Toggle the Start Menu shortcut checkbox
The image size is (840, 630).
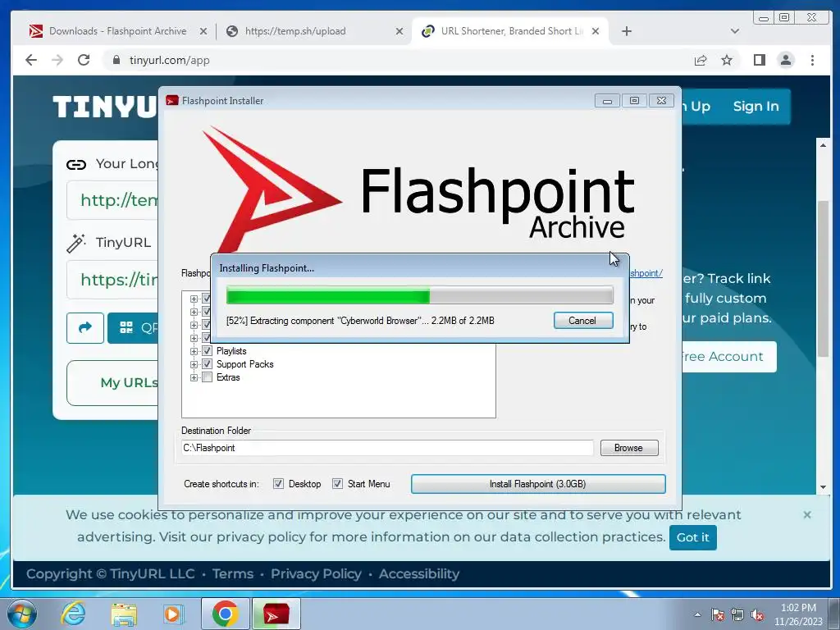pos(337,484)
